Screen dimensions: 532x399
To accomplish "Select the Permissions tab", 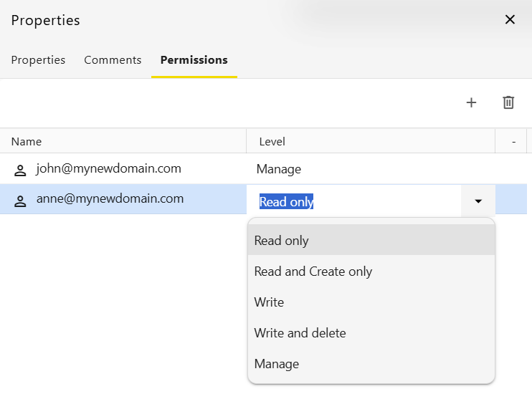I will (194, 60).
